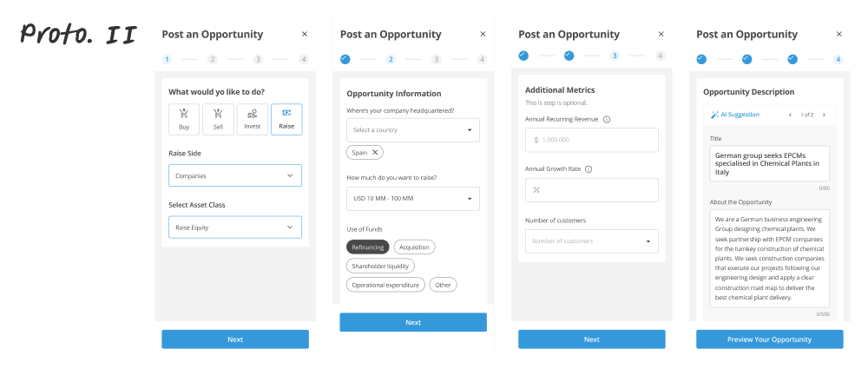Viewport: 868px width, 382px height.
Task: Toggle the Refinancing use-of-funds chip
Action: pyautogui.click(x=368, y=247)
